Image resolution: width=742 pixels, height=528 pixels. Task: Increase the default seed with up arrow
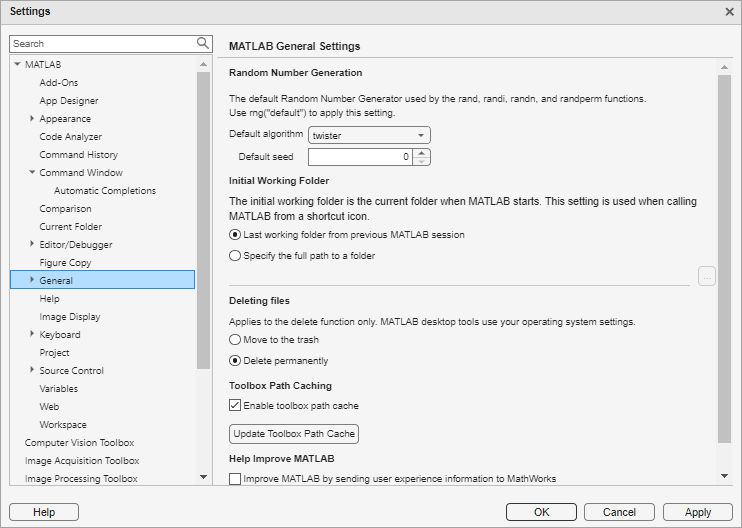[422, 153]
